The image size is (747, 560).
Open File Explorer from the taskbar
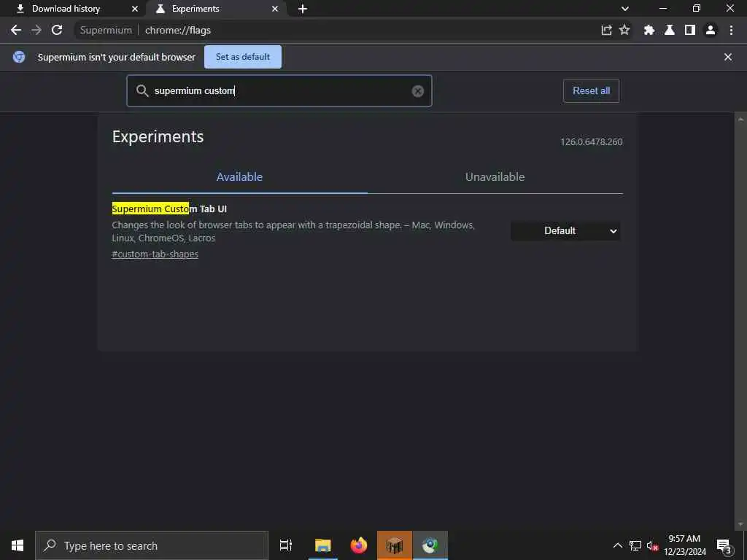(322, 545)
